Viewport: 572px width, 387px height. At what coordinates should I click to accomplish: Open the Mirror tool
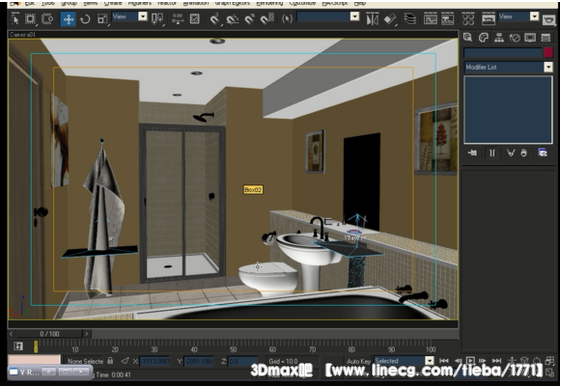372,19
